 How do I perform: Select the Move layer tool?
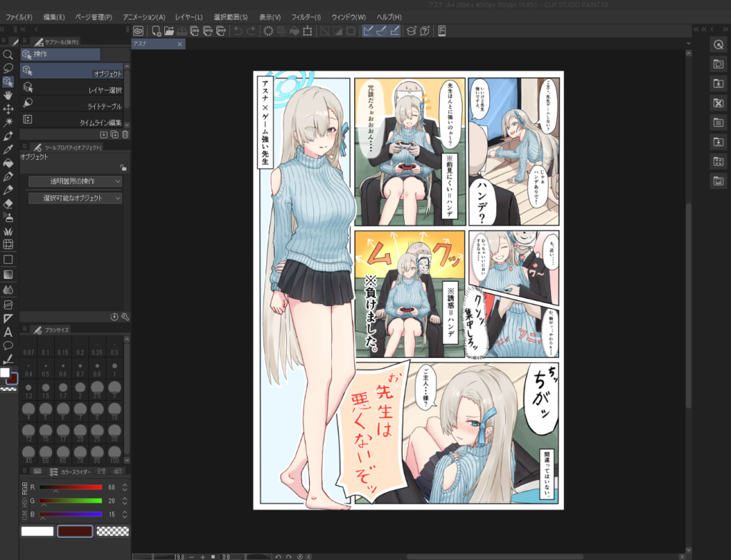[8, 109]
